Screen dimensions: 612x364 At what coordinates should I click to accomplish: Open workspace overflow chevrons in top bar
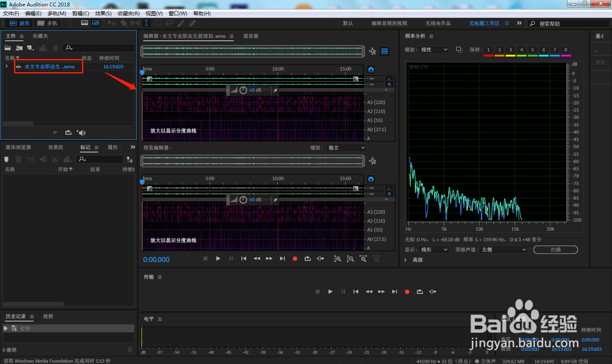519,23
